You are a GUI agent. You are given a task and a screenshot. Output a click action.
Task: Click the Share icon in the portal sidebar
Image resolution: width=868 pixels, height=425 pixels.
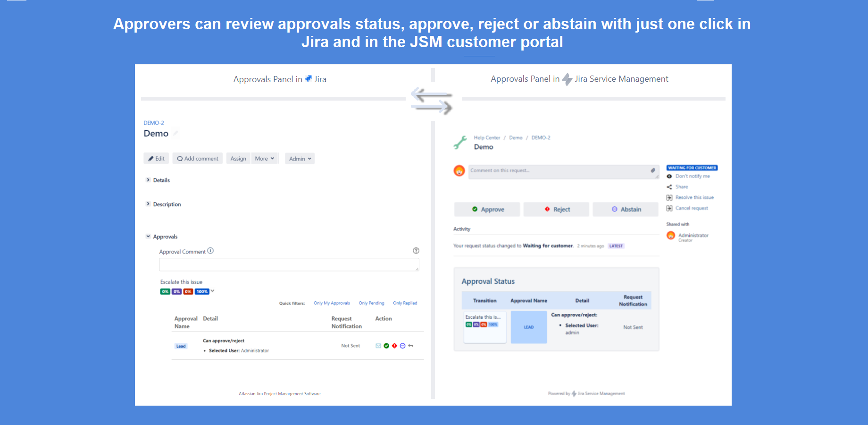(670, 187)
